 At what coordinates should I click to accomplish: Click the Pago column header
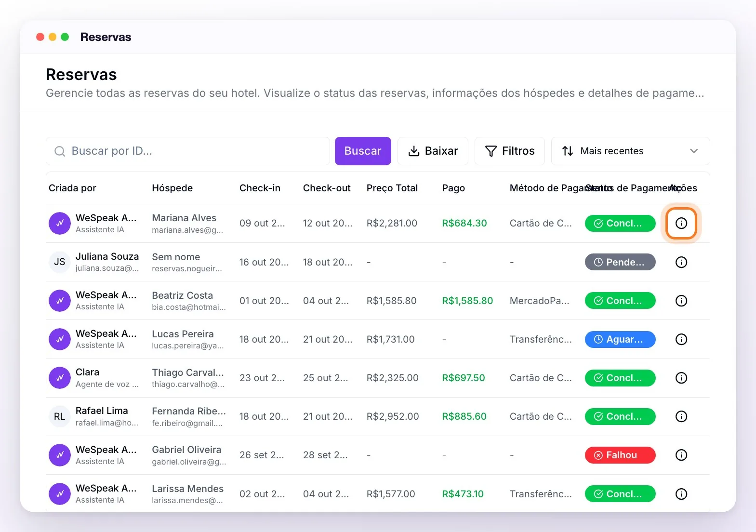pyautogui.click(x=453, y=188)
